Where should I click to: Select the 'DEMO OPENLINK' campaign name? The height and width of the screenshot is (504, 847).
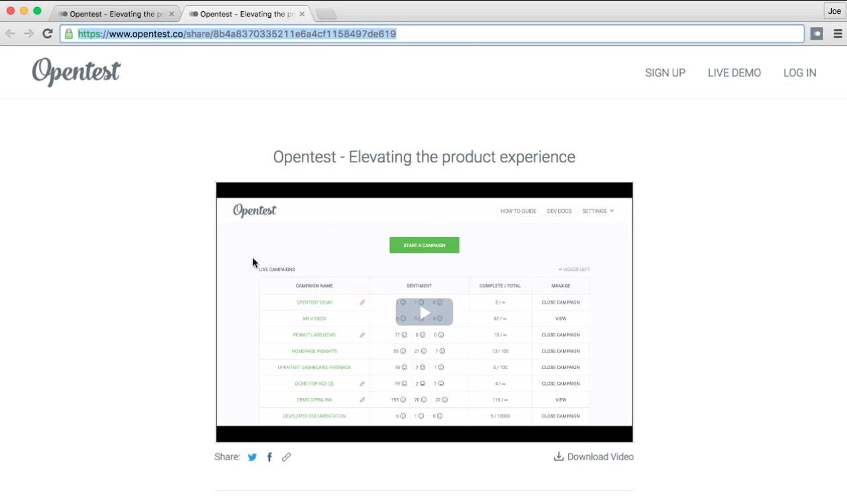click(x=315, y=400)
